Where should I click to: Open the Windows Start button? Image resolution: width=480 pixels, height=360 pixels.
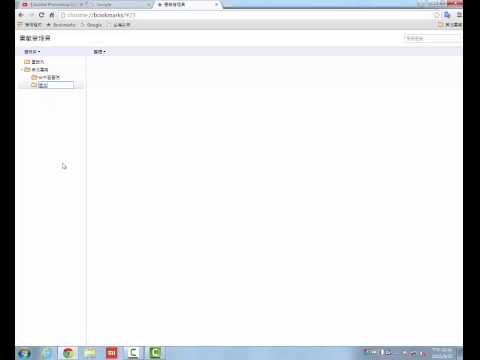pyautogui.click(x=24, y=353)
